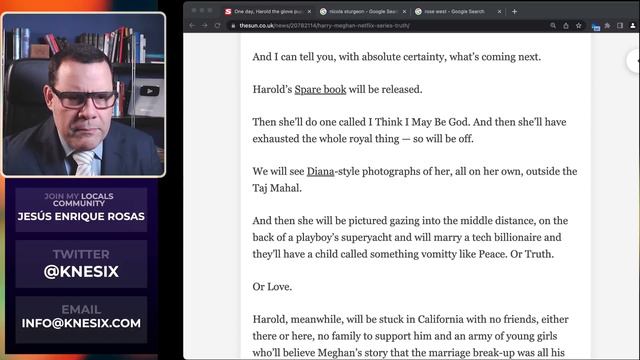Screen dimensions: 640x360
Task: Close the 'rose west - Google Search' tab
Action: point(499,11)
